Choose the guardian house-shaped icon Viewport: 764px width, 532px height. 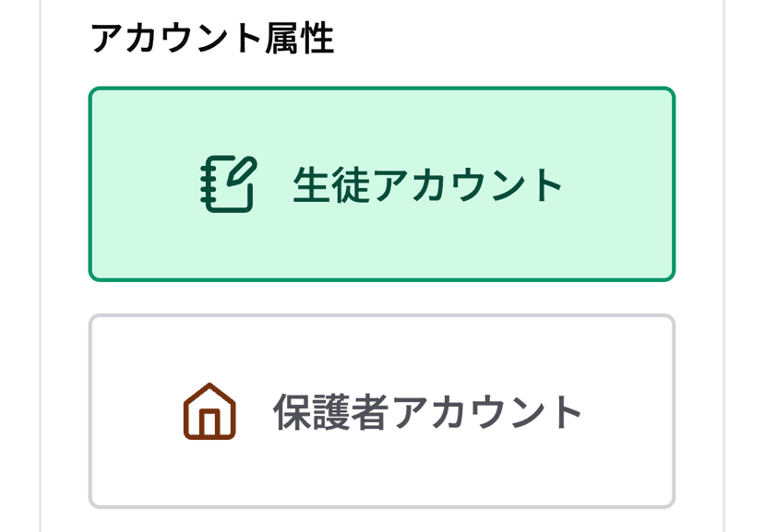click(209, 411)
